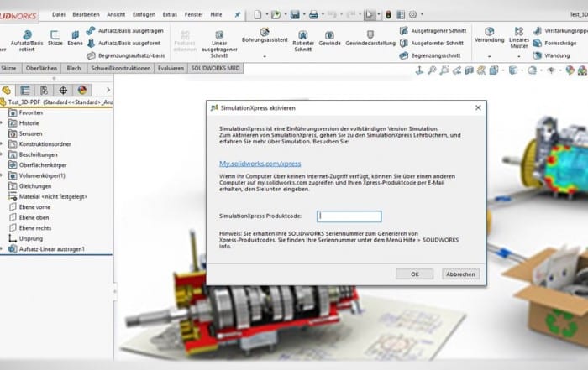Screen dimensions: 588x370
Task: Choose Ausgeformter Schnitt
Action: coord(432,43)
